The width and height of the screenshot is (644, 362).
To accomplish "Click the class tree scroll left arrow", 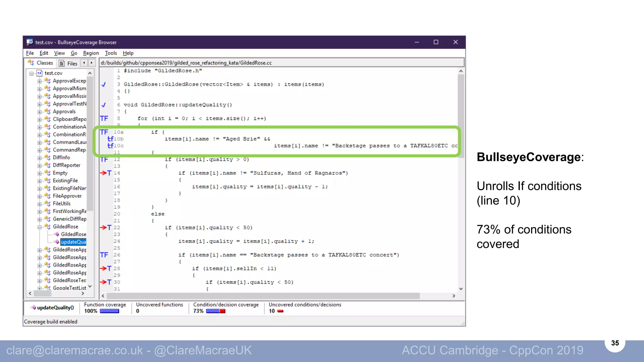I will tap(30, 293).
